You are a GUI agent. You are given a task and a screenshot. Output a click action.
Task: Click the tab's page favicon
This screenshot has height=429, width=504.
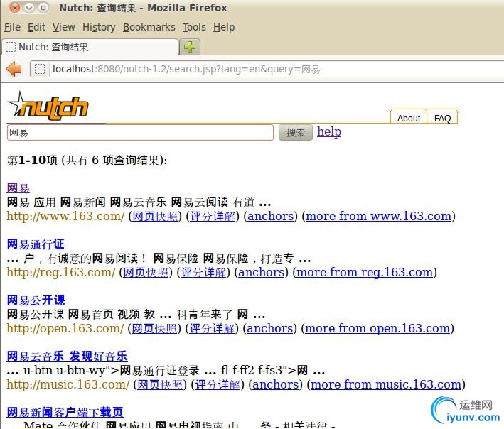[11, 47]
